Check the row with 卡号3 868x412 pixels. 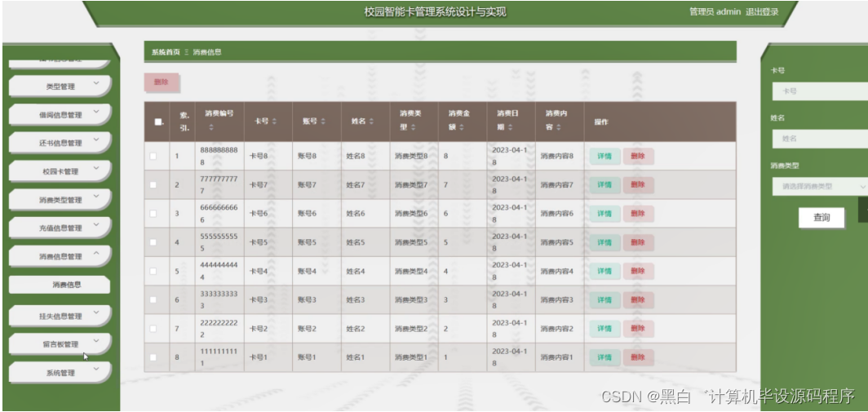coord(153,299)
